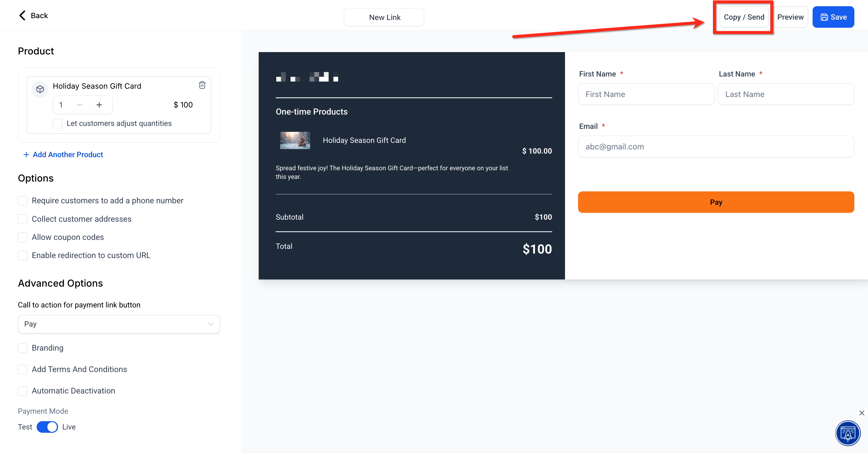The image size is (868, 453).
Task: Check Allow coupon codes option
Action: pos(23,237)
